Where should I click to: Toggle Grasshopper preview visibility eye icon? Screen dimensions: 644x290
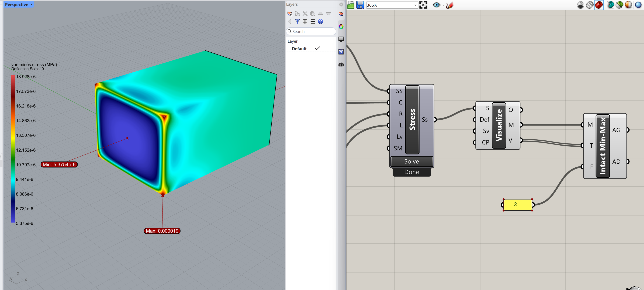click(x=437, y=5)
